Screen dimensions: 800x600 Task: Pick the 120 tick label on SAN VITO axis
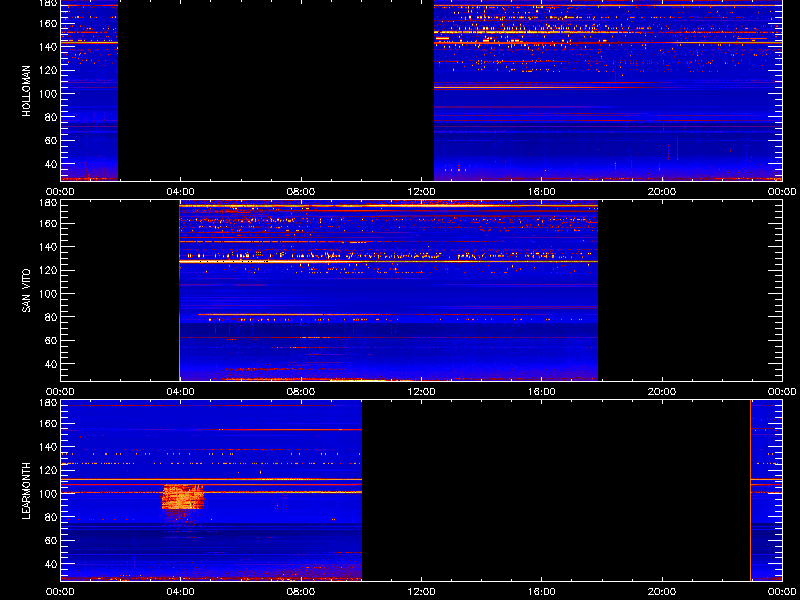(49, 270)
